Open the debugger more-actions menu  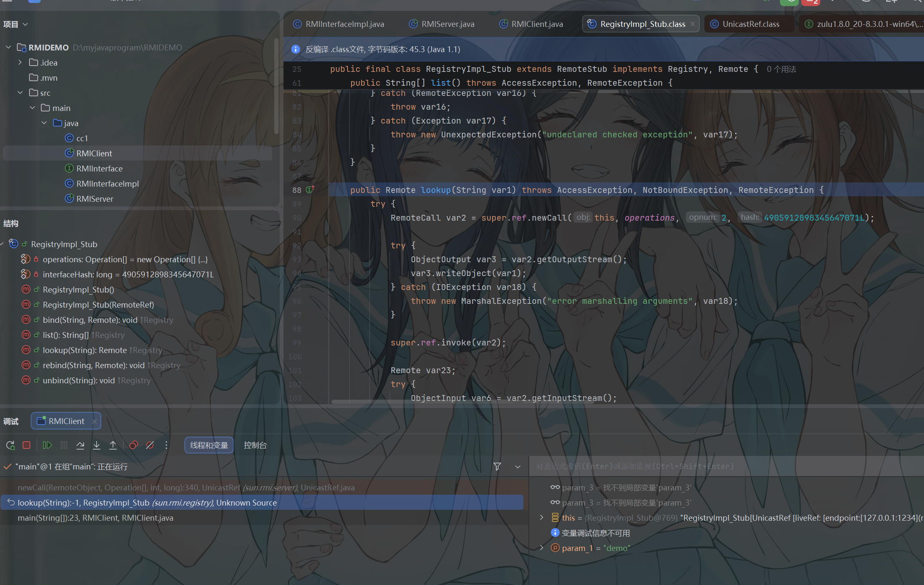click(166, 445)
